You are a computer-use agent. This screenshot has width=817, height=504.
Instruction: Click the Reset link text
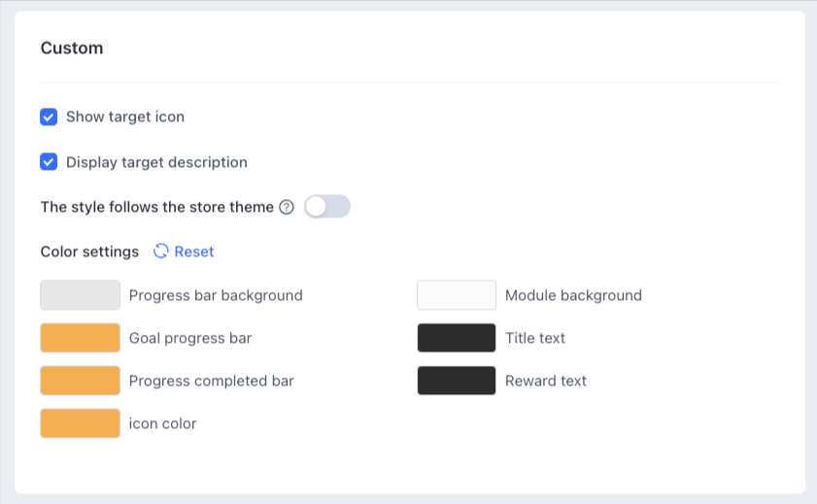point(194,252)
